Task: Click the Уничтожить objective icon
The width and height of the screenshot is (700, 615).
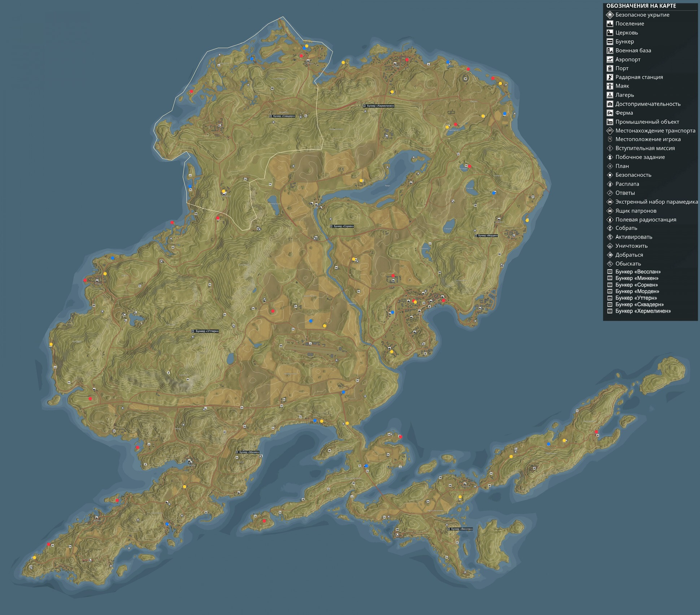Action: 610,246
